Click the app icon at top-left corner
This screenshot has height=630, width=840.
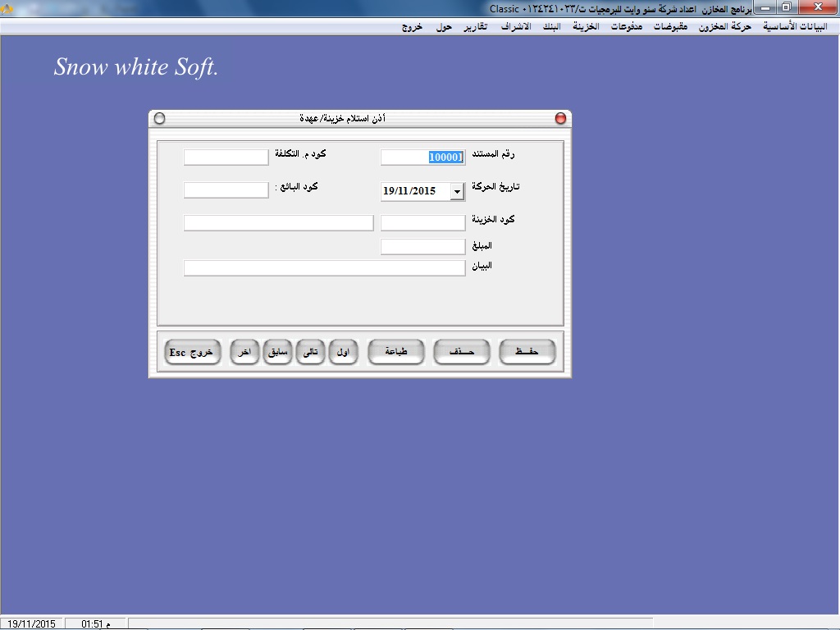click(7, 8)
